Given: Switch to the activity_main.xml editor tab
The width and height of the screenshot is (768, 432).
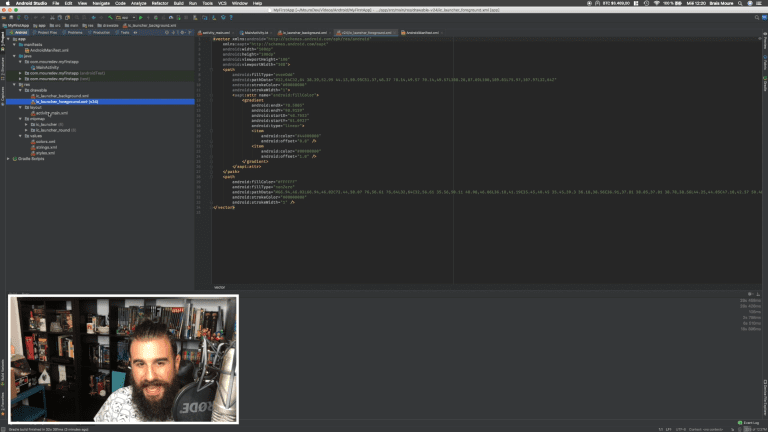Looking at the screenshot, I should [216, 33].
